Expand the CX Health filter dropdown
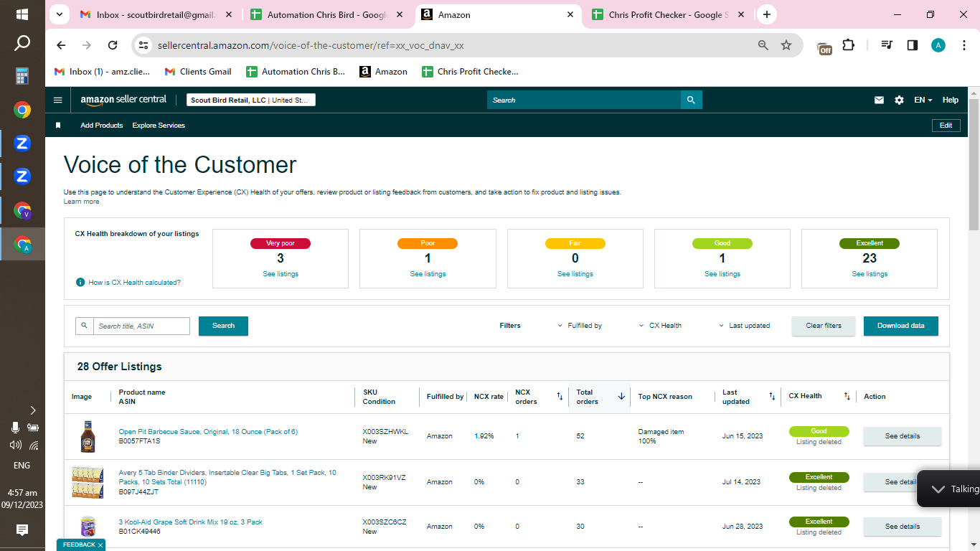Screen dimensions: 980x551 [660, 326]
